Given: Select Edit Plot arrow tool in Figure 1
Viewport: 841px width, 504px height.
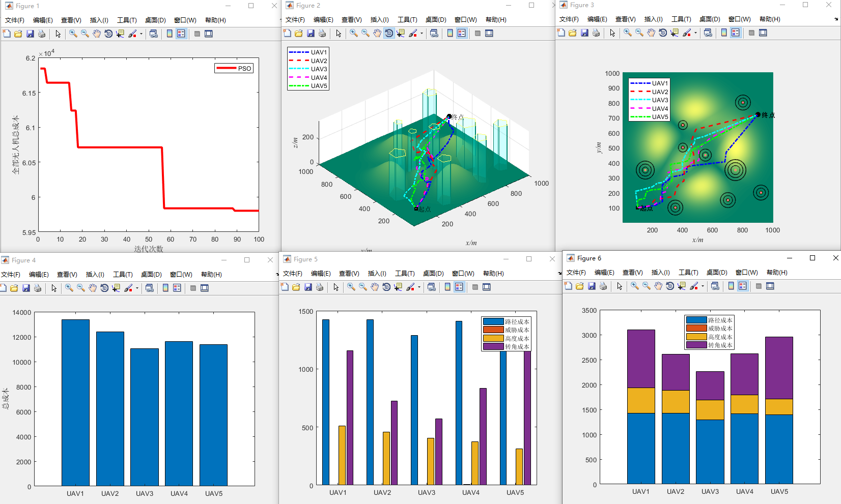Looking at the screenshot, I should (58, 34).
